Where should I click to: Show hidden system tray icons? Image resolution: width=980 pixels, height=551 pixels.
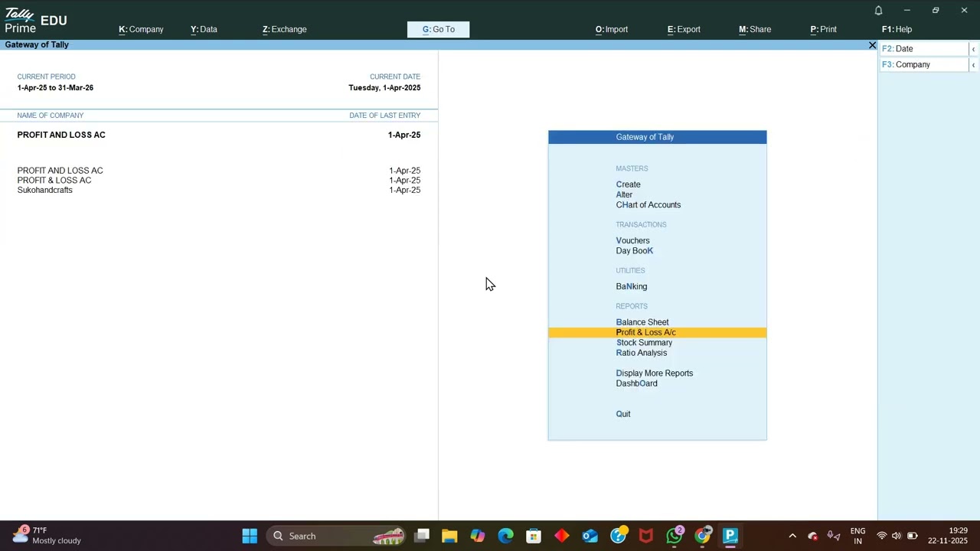792,536
